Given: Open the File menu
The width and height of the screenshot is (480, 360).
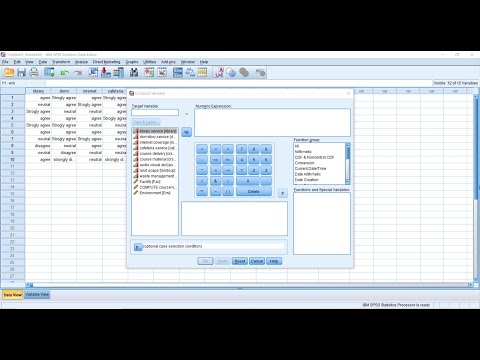Looking at the screenshot, I should pyautogui.click(x=5, y=62).
